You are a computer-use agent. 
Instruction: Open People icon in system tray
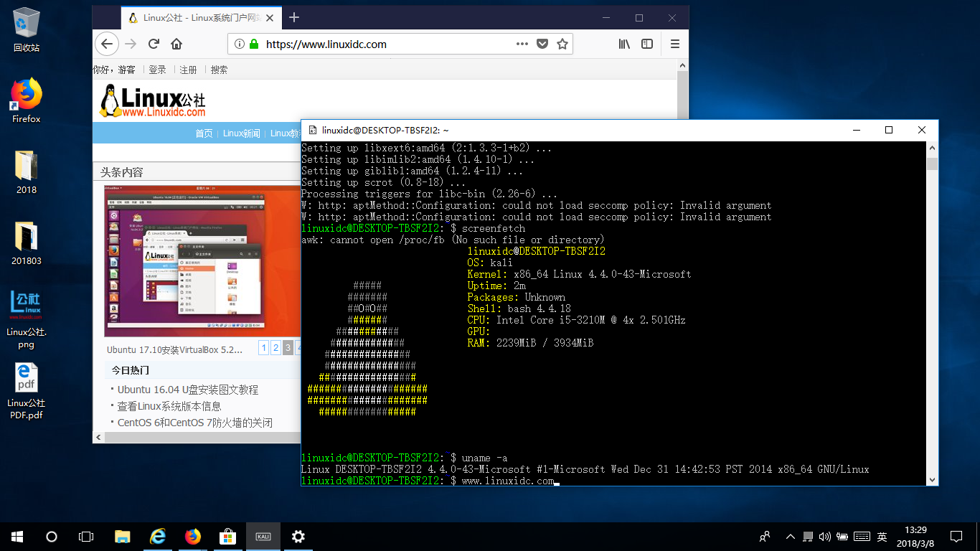(x=765, y=537)
